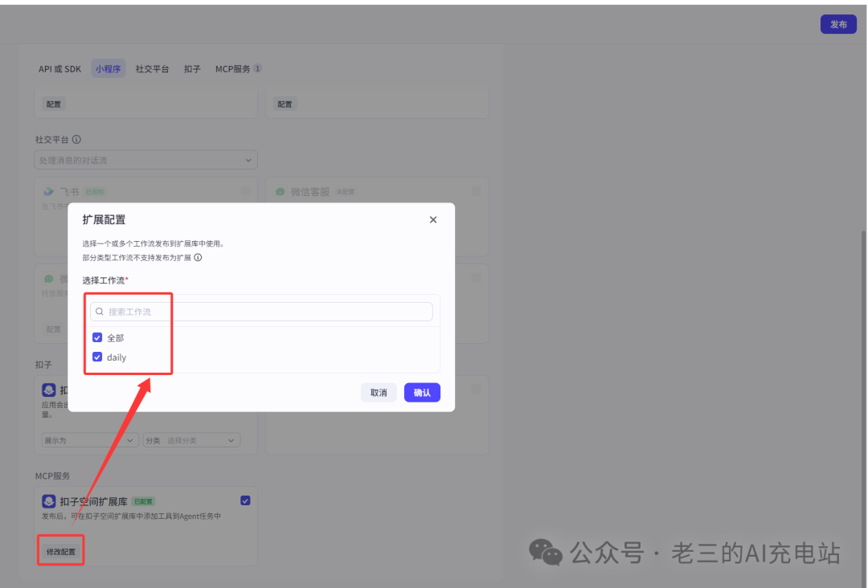Toggle the 飞书 card checkbox
Viewport: 868px width, 588px height.
tap(245, 191)
